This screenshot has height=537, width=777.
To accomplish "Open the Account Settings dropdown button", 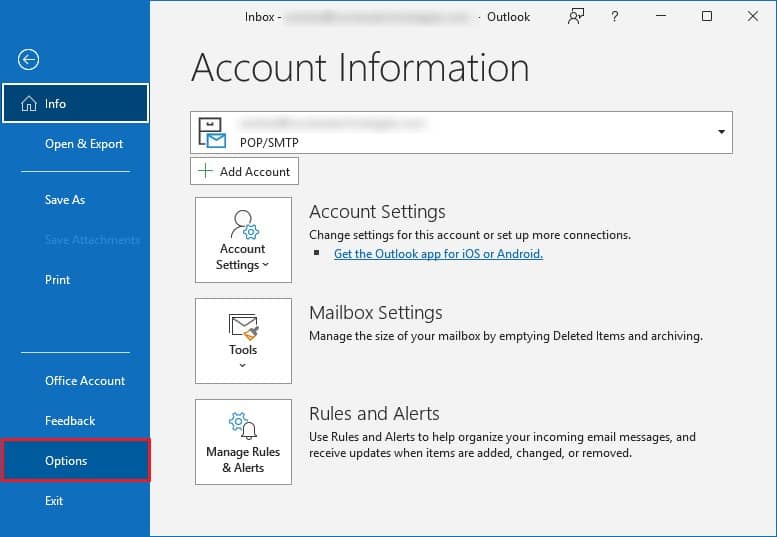I will [243, 240].
